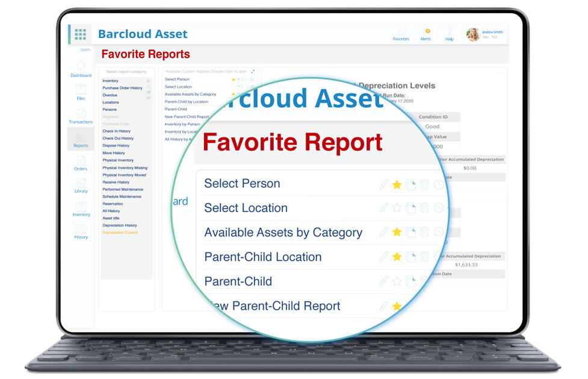Image resolution: width=588 pixels, height=379 pixels.
Task: Delete Select Person report in magnified view
Action: [424, 184]
